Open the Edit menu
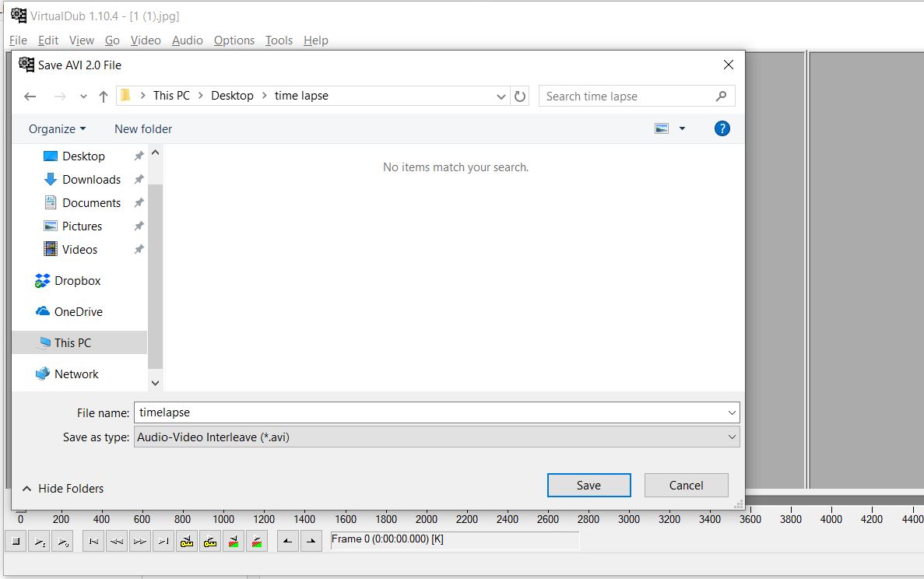924x579 pixels. point(48,40)
